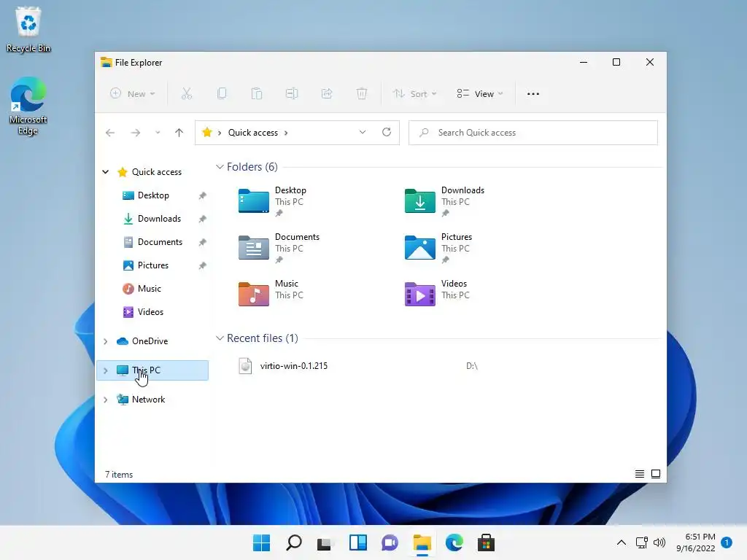747x560 pixels.
Task: Select Pictures in the navigation pane
Action: click(x=153, y=265)
